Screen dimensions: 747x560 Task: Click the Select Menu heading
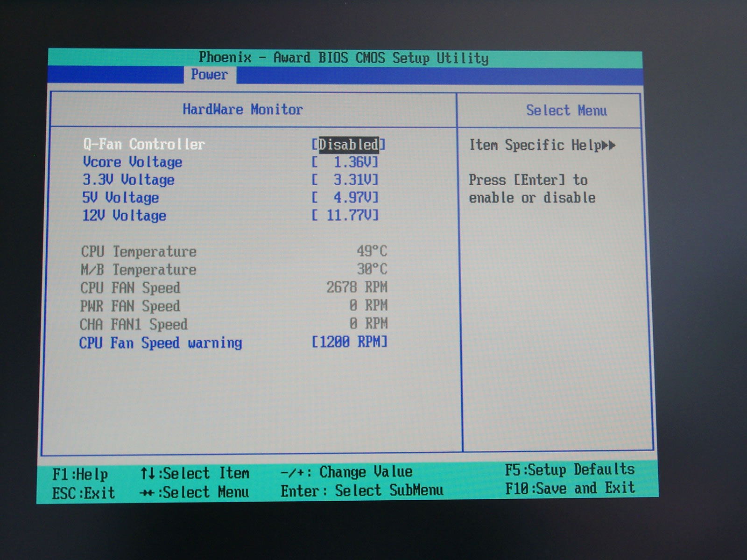[567, 111]
